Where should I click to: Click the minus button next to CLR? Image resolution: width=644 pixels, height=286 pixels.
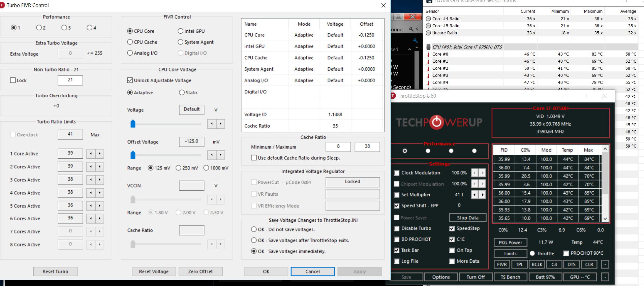coord(605,264)
